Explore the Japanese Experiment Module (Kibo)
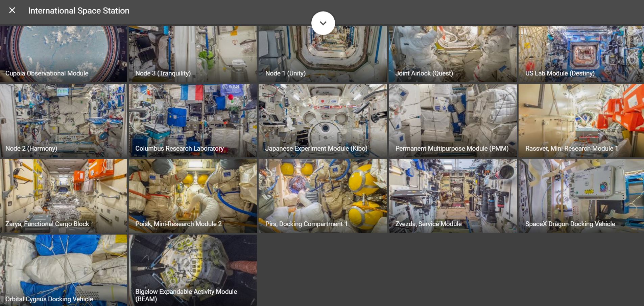 [x=323, y=121]
